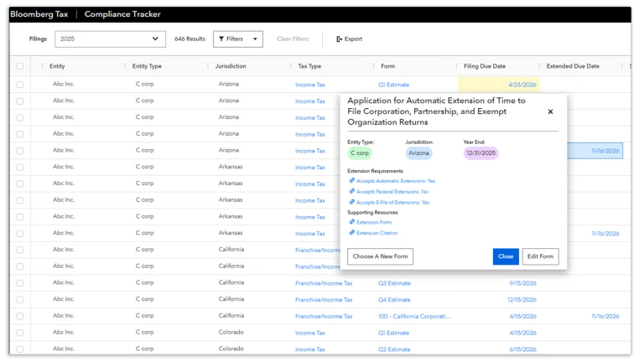Click the blue Arizona jurisdiction tag
This screenshot has height=362, width=644.
[x=418, y=153]
